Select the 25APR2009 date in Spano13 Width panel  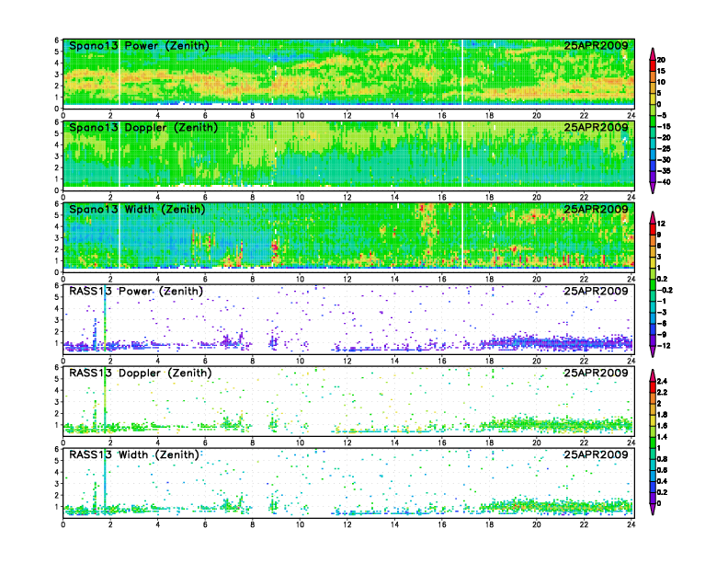(x=596, y=209)
